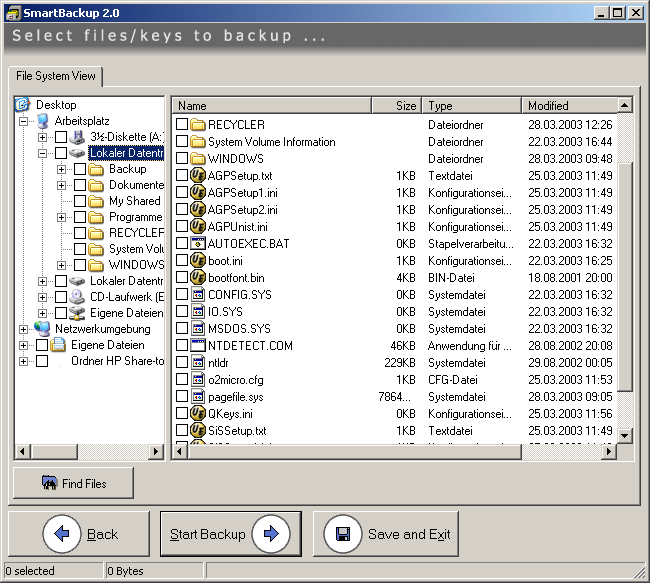
Task: Select the Ordner HP Share-to tree item
Action: (117, 361)
